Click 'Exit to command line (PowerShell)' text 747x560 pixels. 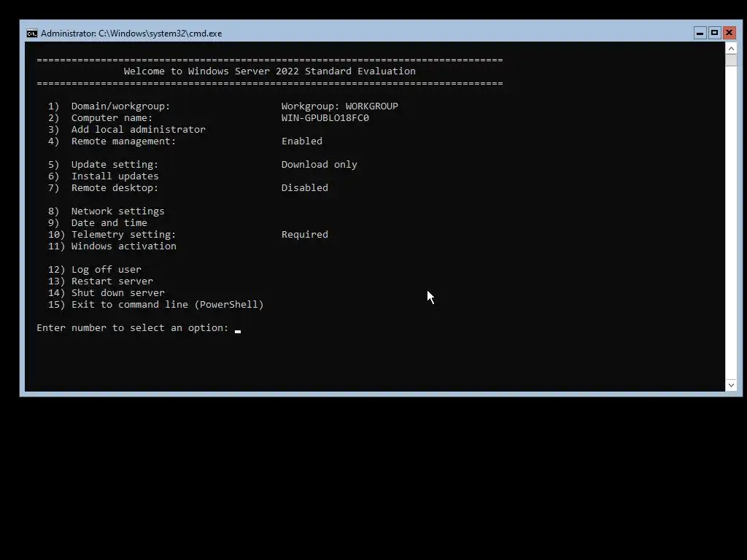(168, 304)
